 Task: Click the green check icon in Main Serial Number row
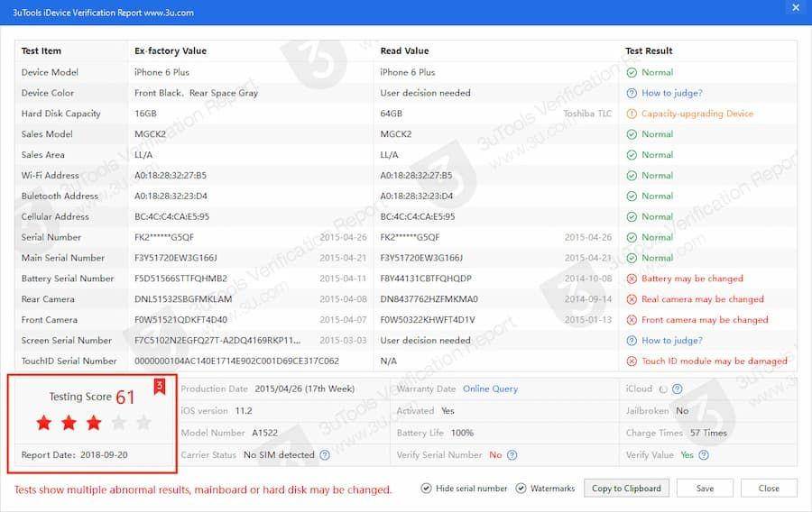(x=632, y=258)
